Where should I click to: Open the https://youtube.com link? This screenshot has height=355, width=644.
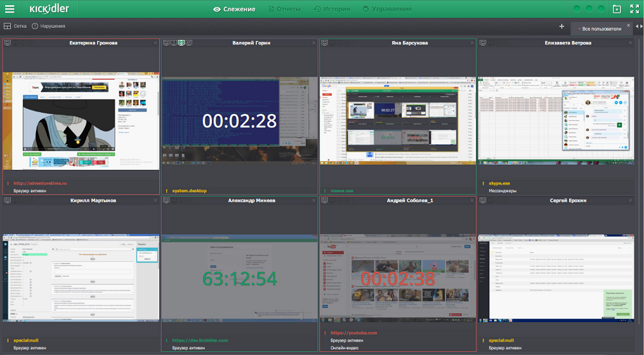(354, 333)
